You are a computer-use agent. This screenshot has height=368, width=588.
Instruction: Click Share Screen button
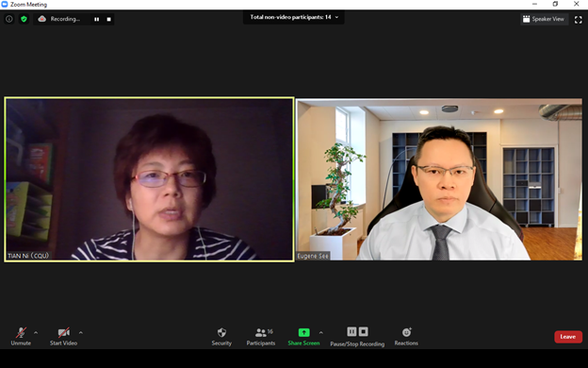303,337
